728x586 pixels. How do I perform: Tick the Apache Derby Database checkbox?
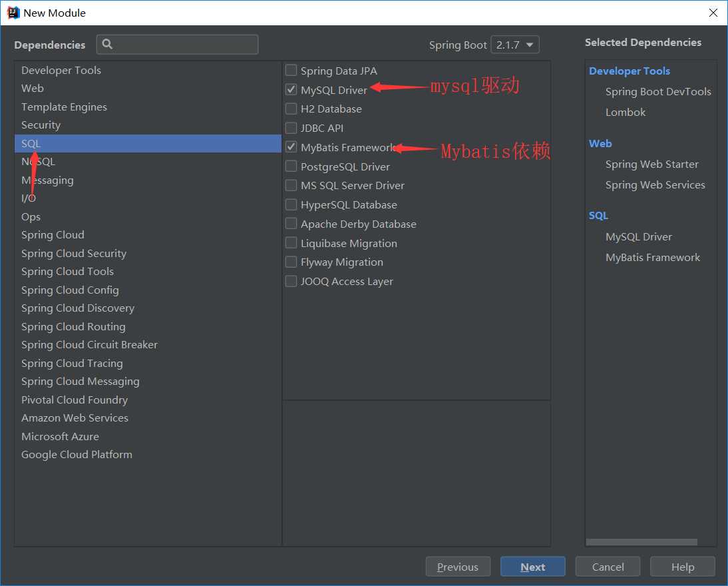tap(291, 224)
